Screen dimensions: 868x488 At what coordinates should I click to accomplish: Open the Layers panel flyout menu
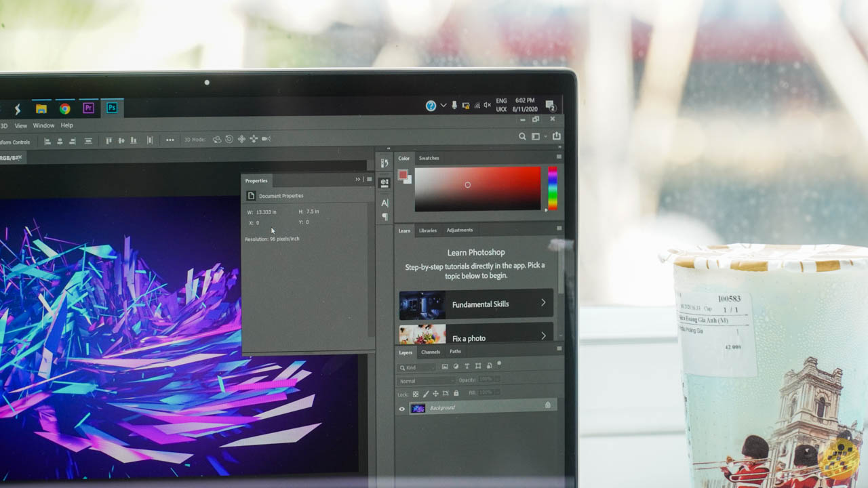coord(559,348)
